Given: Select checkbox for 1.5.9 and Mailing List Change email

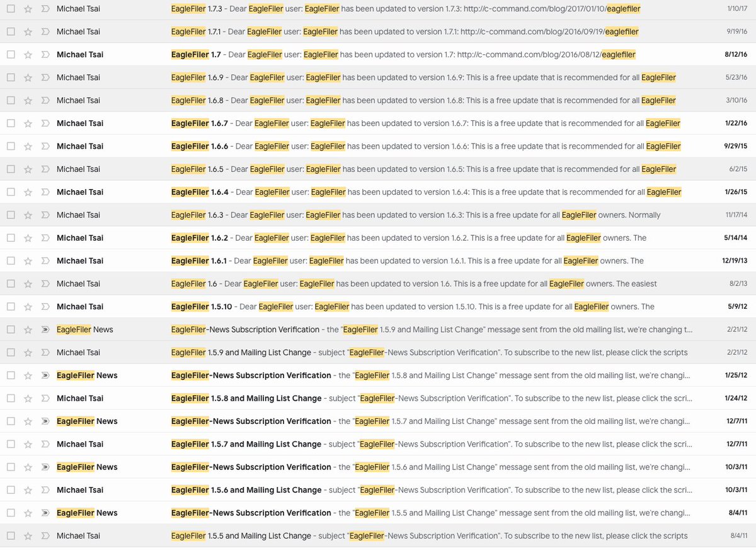Looking at the screenshot, I should (11, 352).
